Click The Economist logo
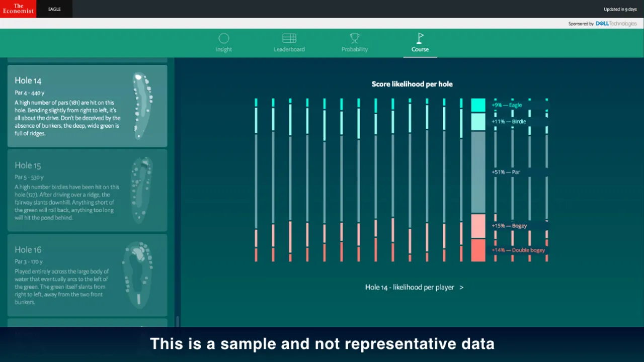 (x=18, y=9)
